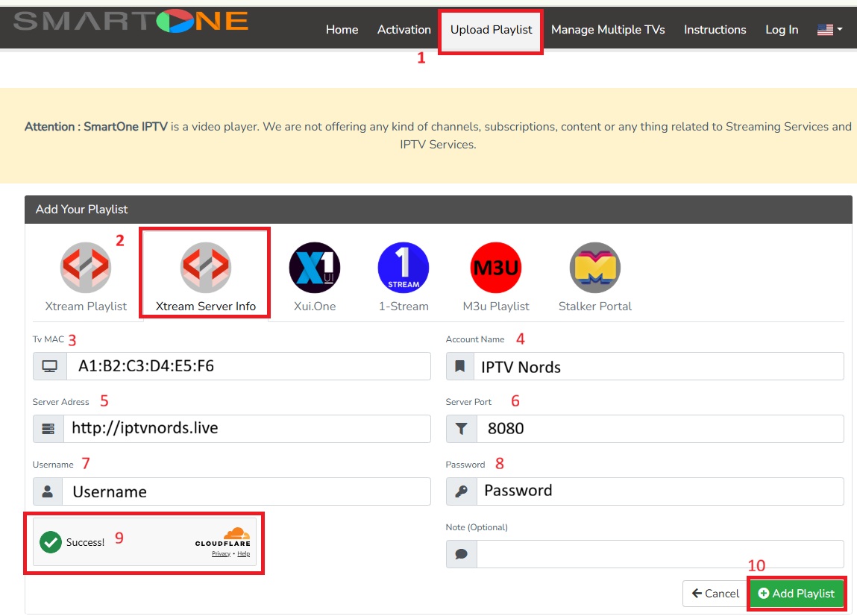
Task: Choose the M3u Playlist icon
Action: tap(496, 267)
